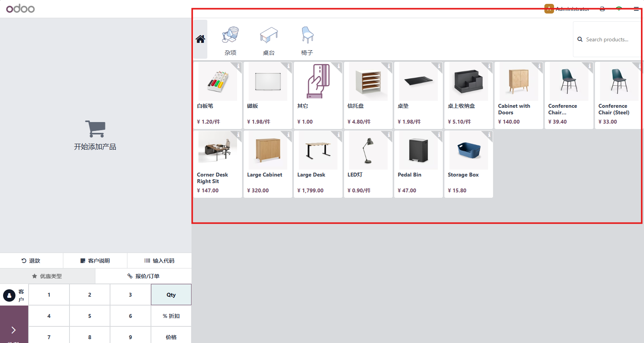This screenshot has width=644, height=343.
Task: Tap numpad key 2
Action: 90,295
